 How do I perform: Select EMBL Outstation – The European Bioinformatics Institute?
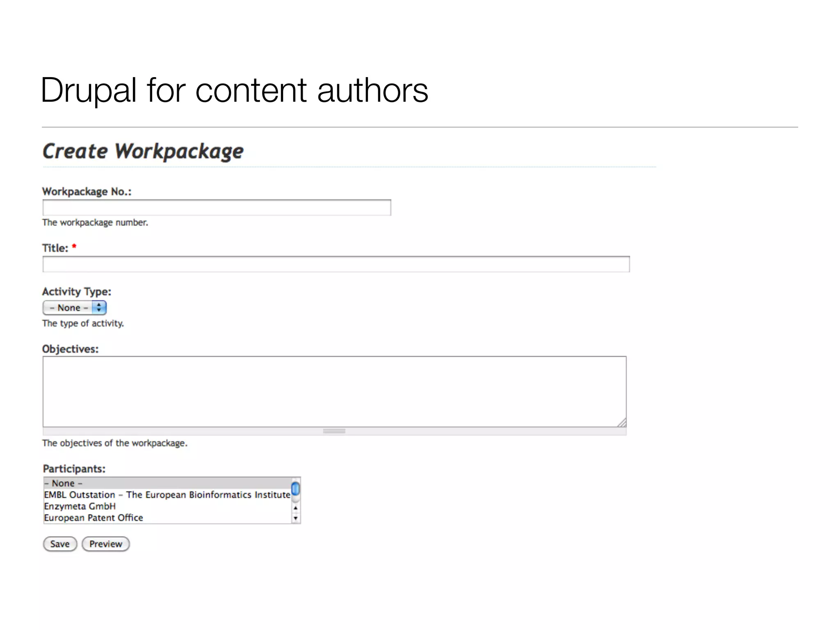pyautogui.click(x=167, y=495)
